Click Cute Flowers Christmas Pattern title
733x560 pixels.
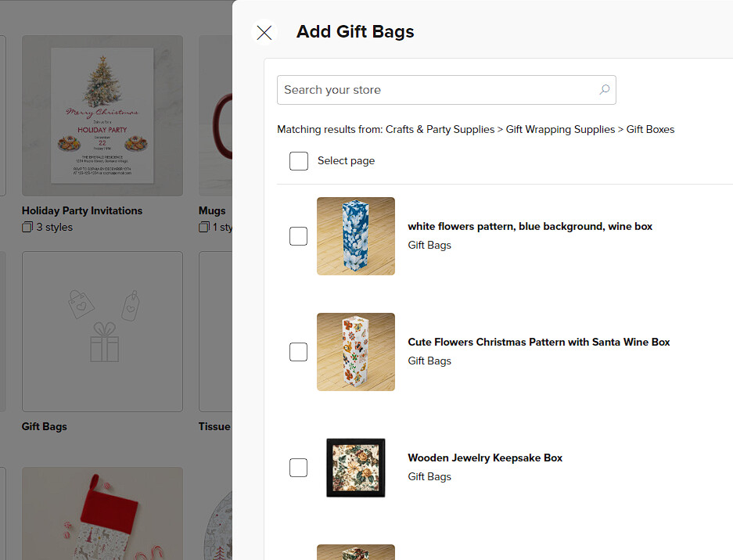pos(539,342)
